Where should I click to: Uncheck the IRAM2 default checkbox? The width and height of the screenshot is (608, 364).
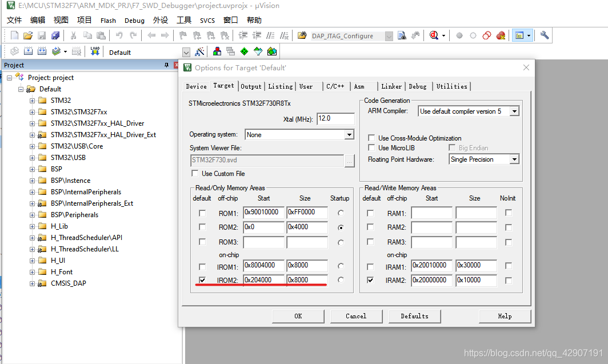point(370,280)
